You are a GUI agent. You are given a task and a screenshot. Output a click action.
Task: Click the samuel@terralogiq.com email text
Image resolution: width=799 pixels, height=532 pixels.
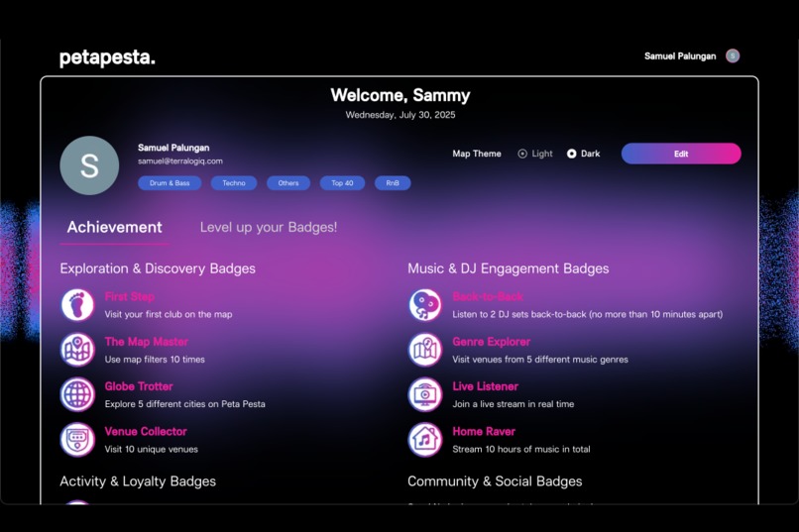coord(180,160)
